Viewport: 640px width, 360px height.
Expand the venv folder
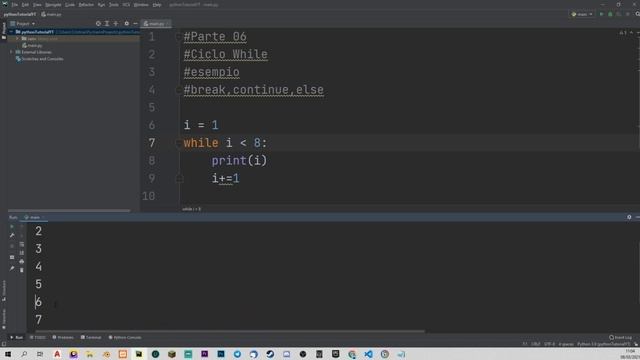tap(18, 39)
